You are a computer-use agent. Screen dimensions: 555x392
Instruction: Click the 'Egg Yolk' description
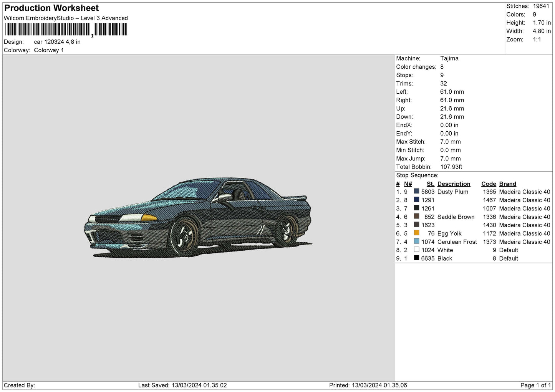click(x=449, y=233)
